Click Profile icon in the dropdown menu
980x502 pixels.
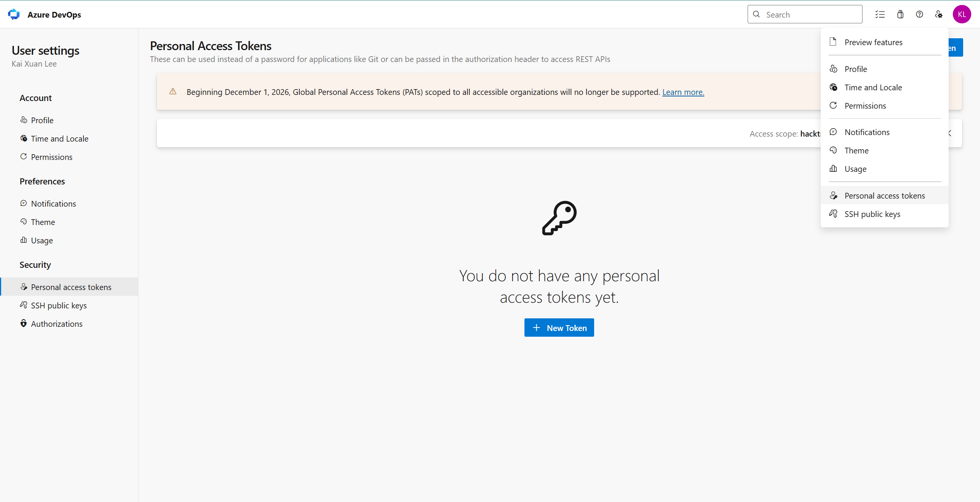tap(833, 69)
